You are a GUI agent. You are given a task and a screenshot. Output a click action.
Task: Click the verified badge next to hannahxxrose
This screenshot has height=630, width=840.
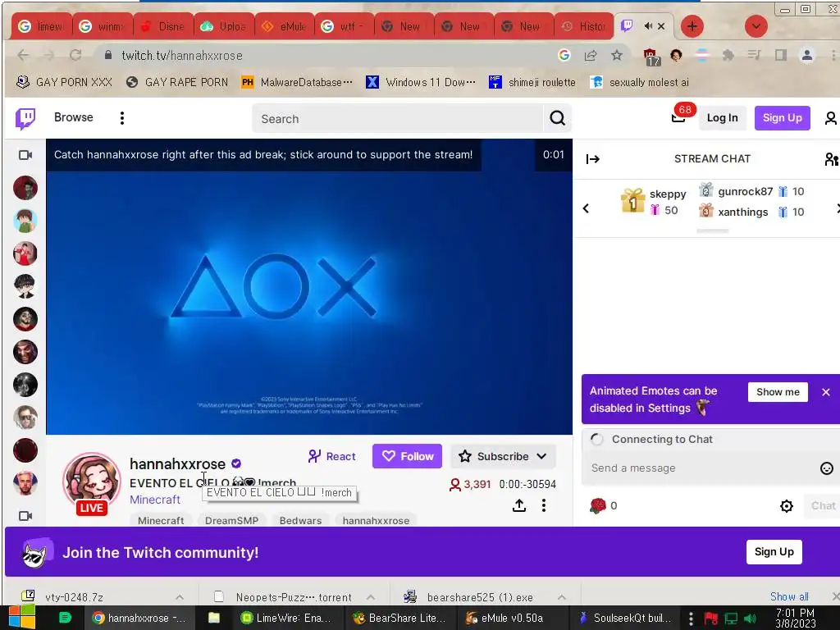(236, 463)
